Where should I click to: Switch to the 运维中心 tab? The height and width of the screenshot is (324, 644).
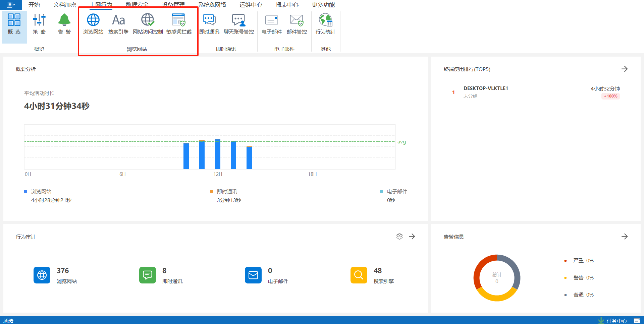pyautogui.click(x=251, y=5)
